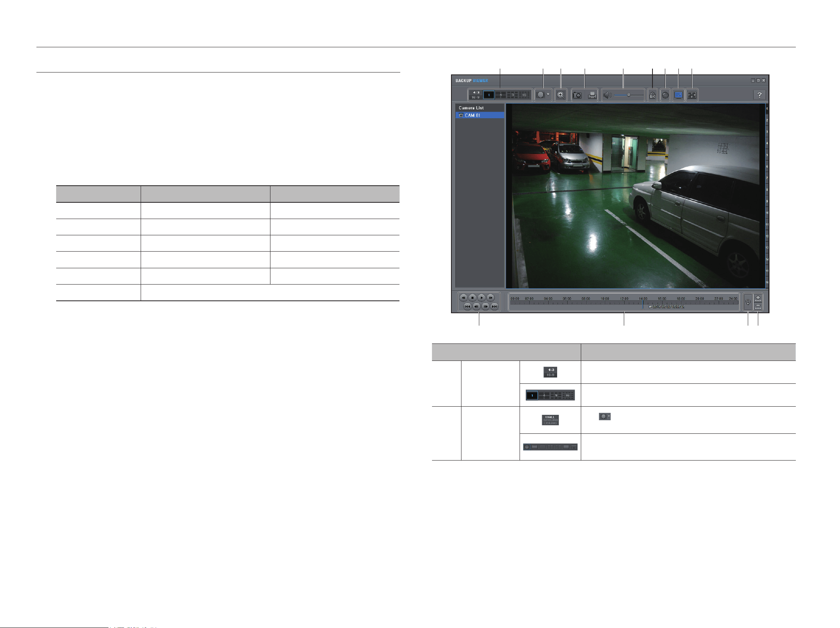Mute audio with the speaker icon
This screenshot has width=840, height=628.
click(x=608, y=95)
